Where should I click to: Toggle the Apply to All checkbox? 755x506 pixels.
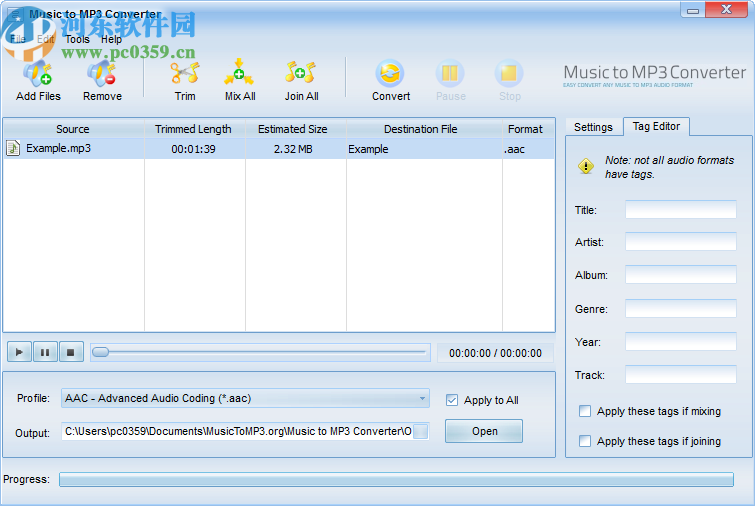(x=452, y=400)
